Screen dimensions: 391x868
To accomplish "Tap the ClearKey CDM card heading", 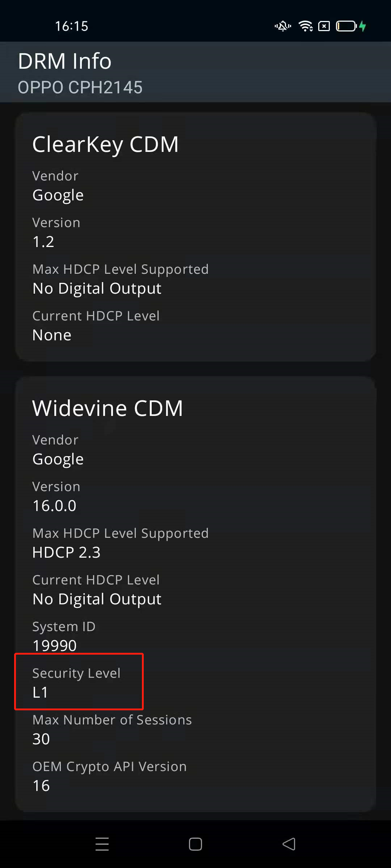I will pyautogui.click(x=105, y=144).
